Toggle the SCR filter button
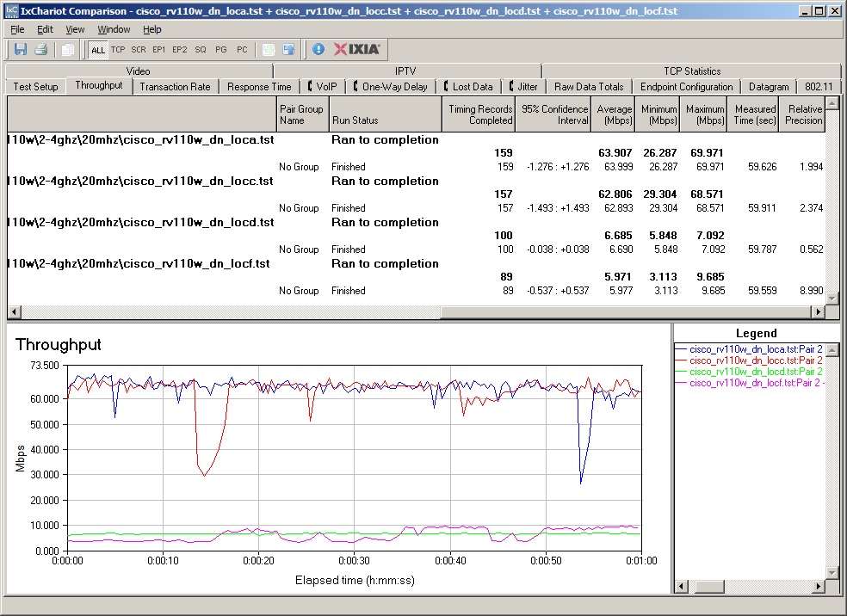847x616 pixels. pos(139,50)
